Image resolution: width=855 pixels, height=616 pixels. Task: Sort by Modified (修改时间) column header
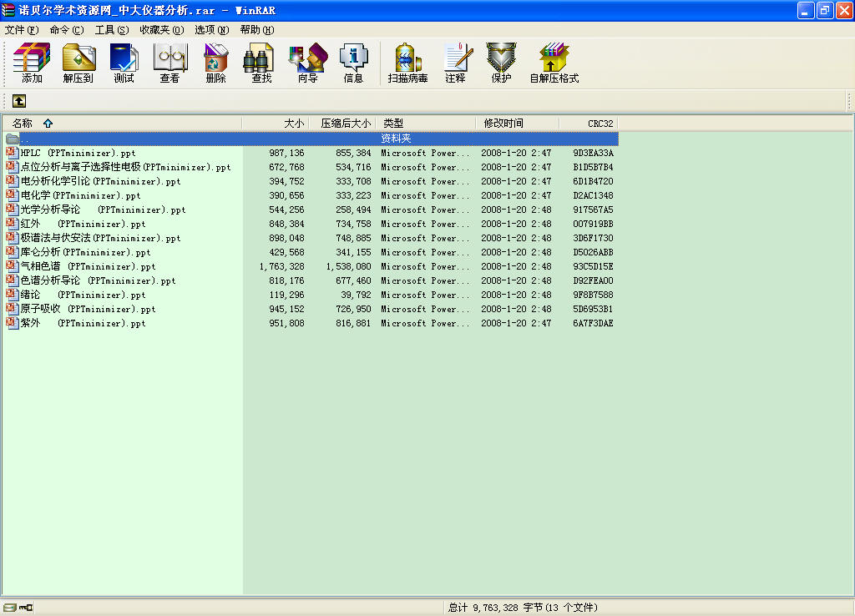[518, 124]
